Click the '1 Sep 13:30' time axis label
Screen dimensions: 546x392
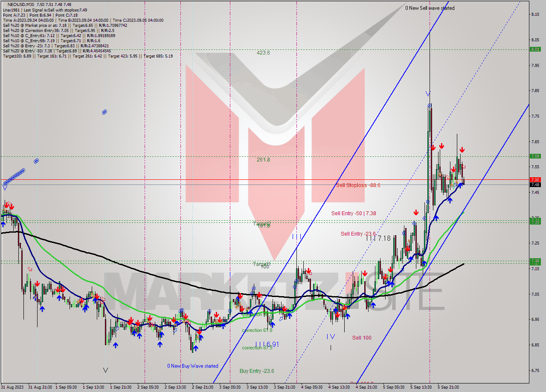[x=94, y=387]
